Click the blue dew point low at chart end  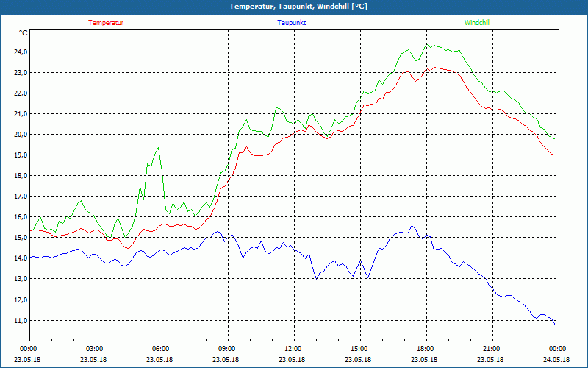pyautogui.click(x=555, y=323)
